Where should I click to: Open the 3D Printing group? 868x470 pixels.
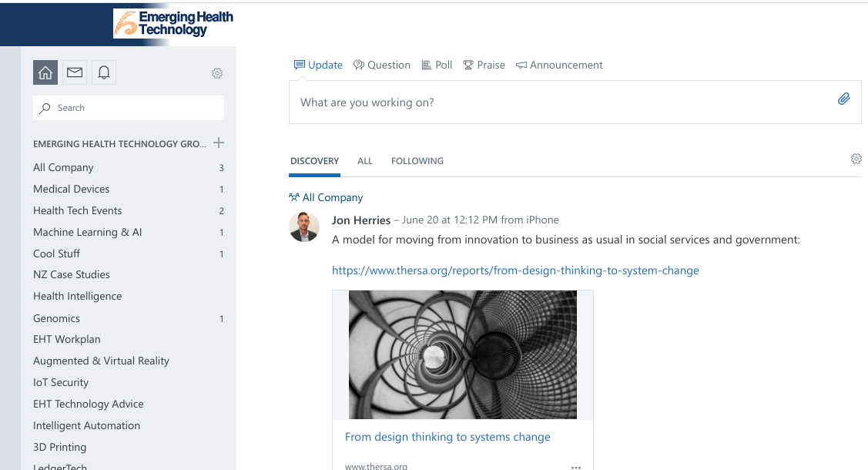click(60, 448)
